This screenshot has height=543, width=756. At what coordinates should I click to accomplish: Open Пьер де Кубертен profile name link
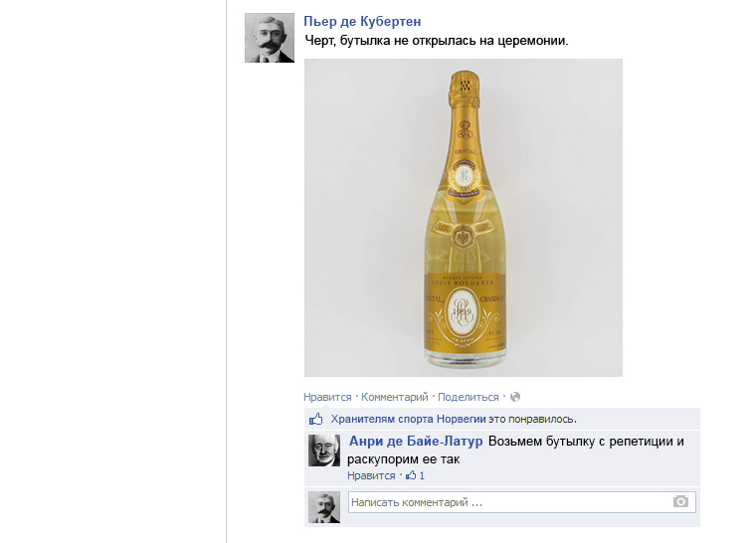(362, 22)
